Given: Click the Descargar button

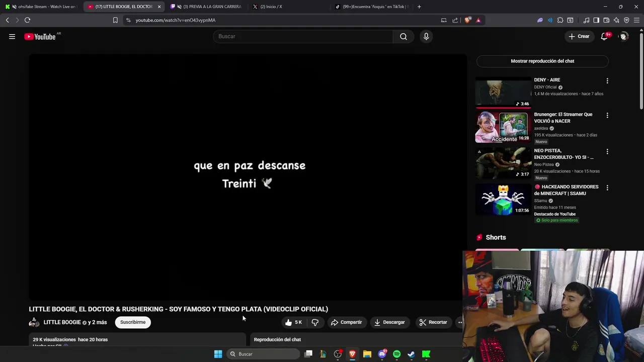Looking at the screenshot, I should click(x=389, y=322).
